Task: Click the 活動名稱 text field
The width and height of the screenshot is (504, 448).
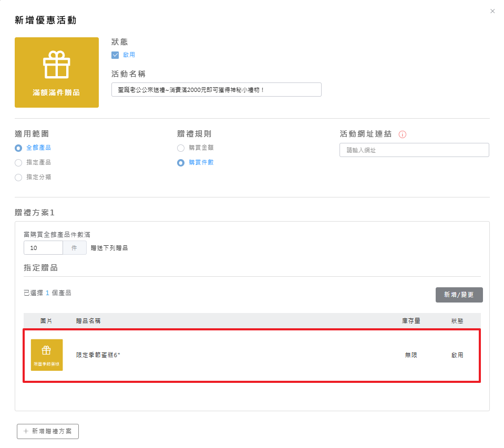Action: tap(216, 90)
